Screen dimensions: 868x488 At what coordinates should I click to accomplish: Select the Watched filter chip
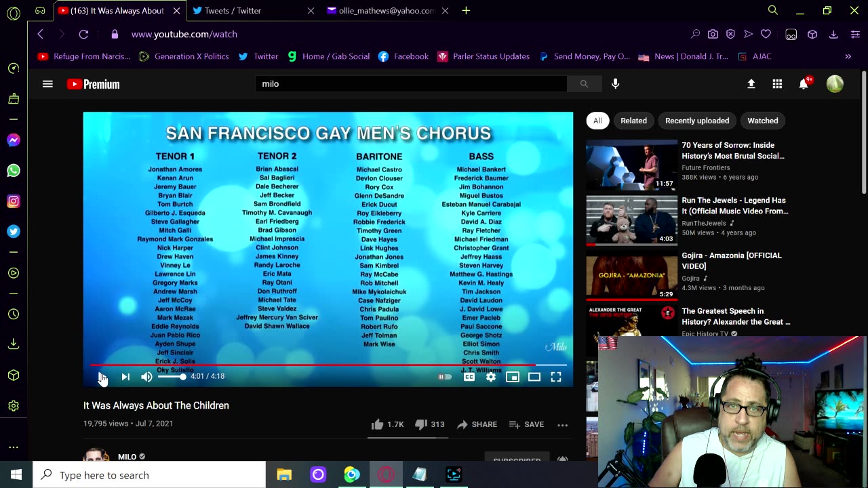click(763, 121)
